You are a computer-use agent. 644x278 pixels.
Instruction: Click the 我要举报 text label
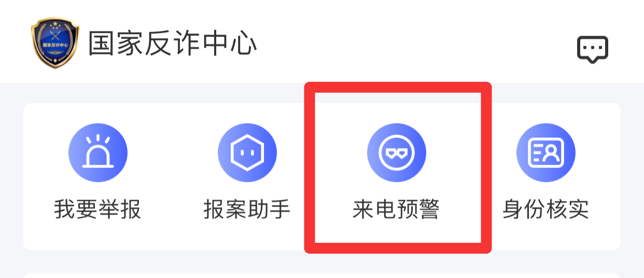(x=97, y=210)
